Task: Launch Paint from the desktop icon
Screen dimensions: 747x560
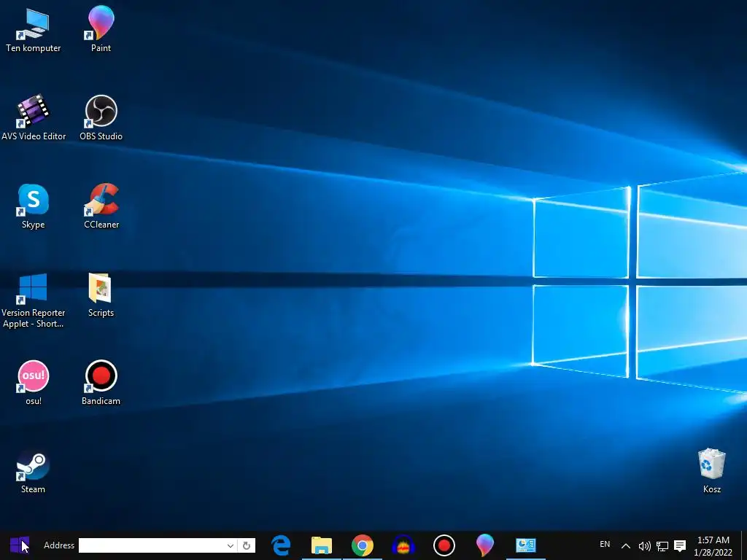Action: pos(101,29)
